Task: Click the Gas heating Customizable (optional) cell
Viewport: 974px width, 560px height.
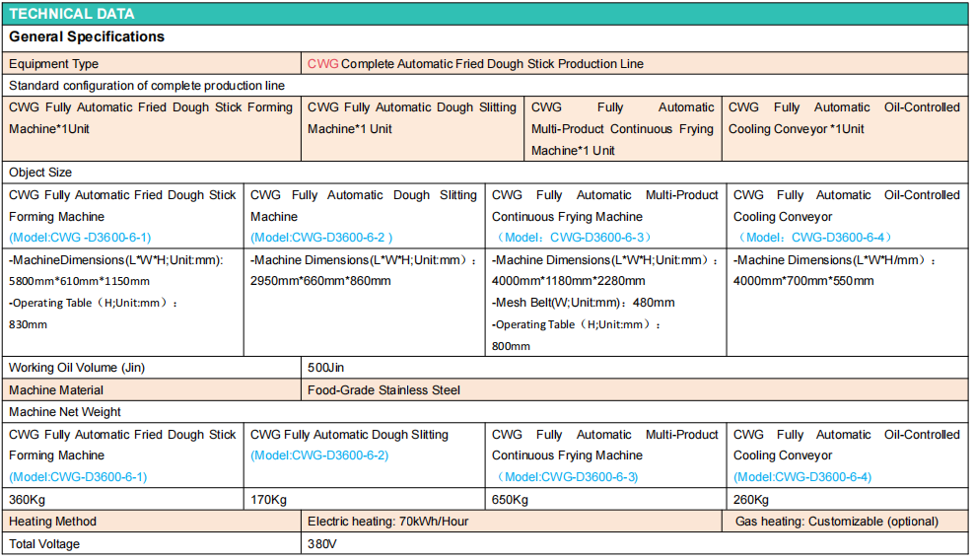Action: (836, 522)
